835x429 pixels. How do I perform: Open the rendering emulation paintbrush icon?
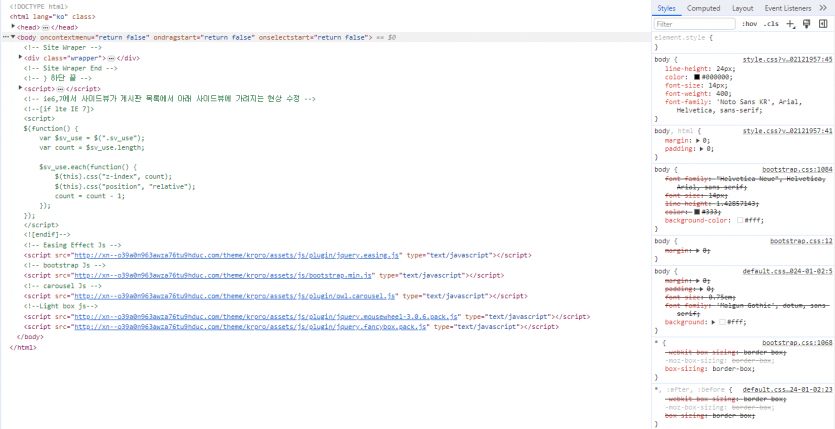807,24
